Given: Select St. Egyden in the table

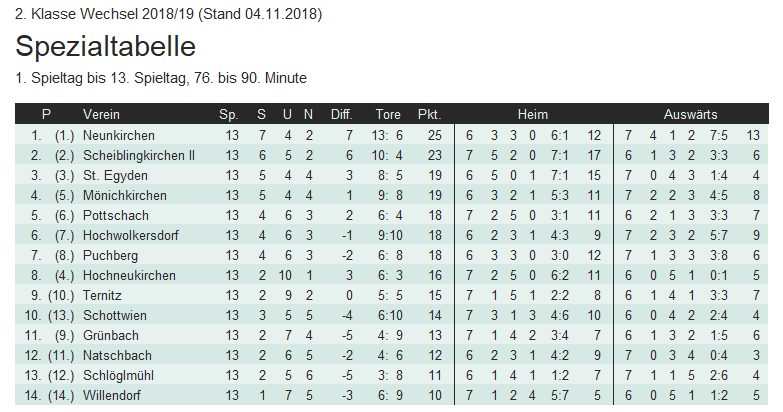Looking at the screenshot, I should click(x=111, y=175).
